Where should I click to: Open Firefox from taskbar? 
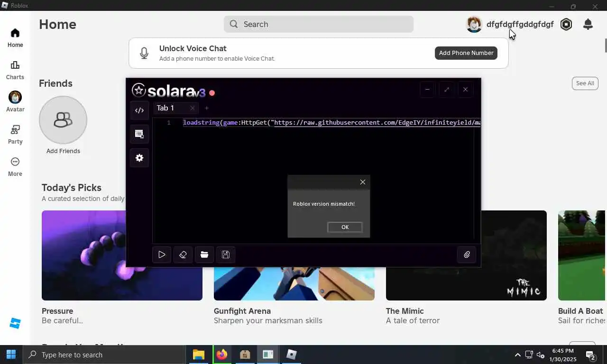tap(221, 355)
